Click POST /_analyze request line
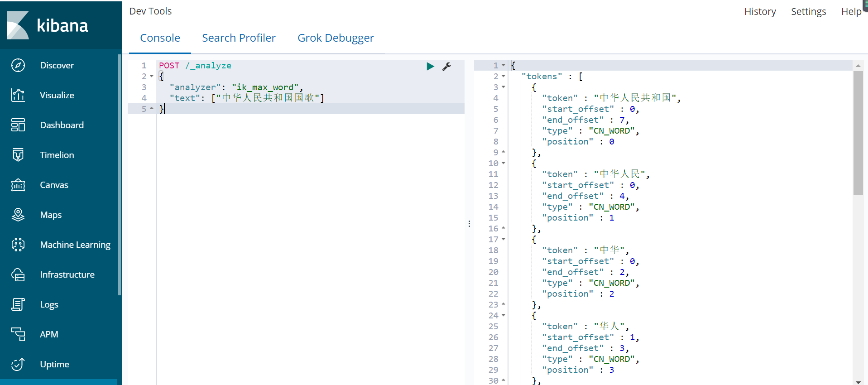The height and width of the screenshot is (385, 868). 195,66
